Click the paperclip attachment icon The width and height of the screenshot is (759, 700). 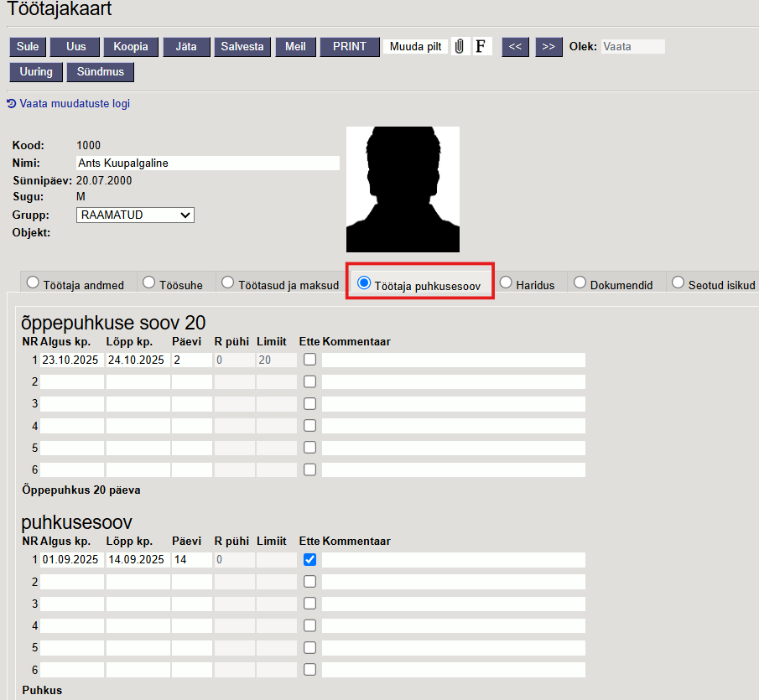[x=459, y=47]
